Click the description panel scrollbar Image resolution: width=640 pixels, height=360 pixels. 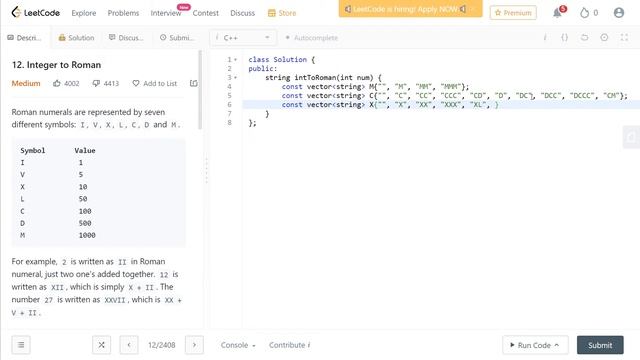[x=200, y=90]
